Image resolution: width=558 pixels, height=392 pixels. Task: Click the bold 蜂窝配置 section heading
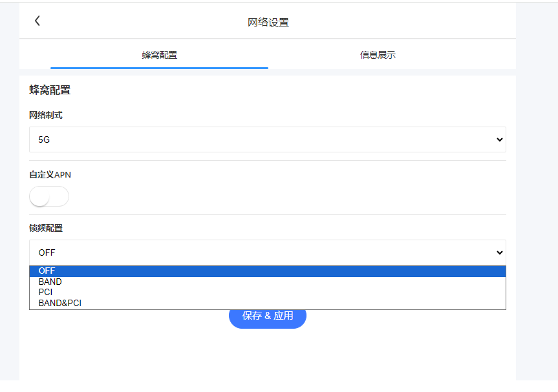[50, 90]
